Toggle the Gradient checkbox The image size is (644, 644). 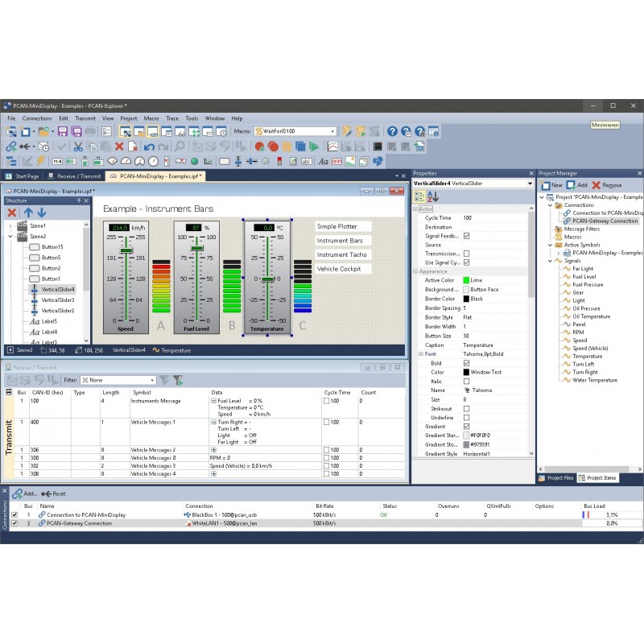coord(467,427)
